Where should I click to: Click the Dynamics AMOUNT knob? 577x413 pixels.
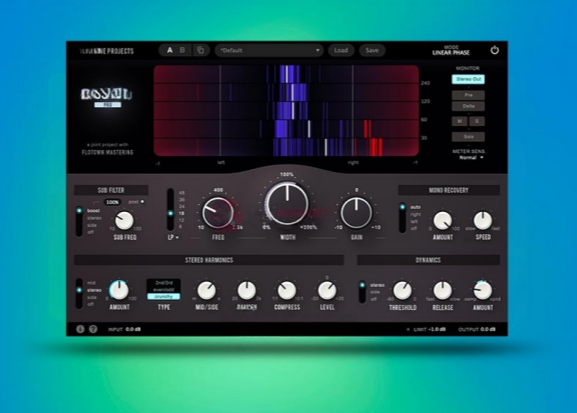pos(483,290)
